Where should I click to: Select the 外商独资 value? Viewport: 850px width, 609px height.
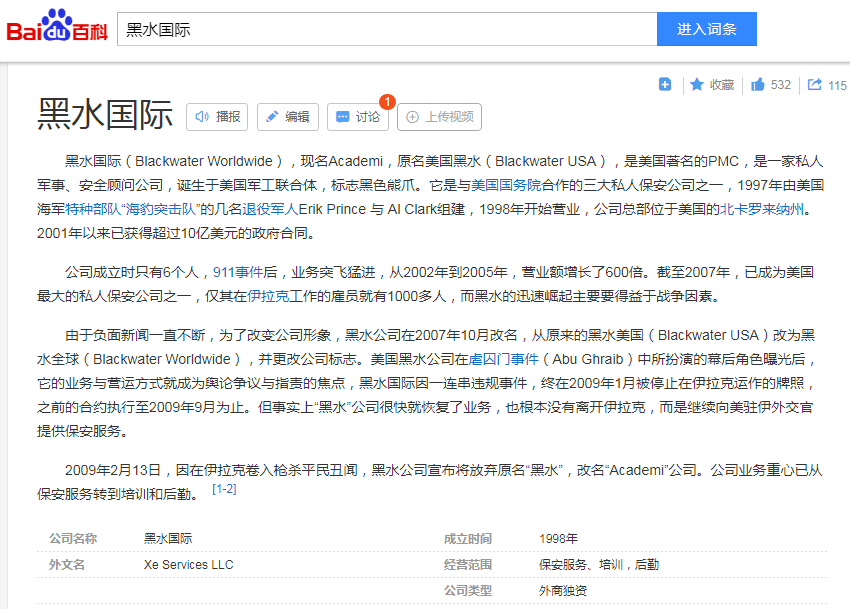pos(563,591)
